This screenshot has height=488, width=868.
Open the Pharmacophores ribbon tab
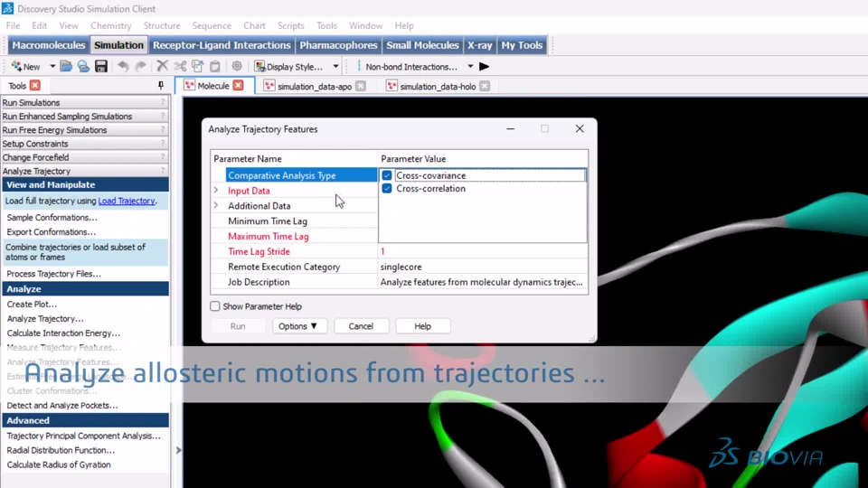pyautogui.click(x=338, y=45)
